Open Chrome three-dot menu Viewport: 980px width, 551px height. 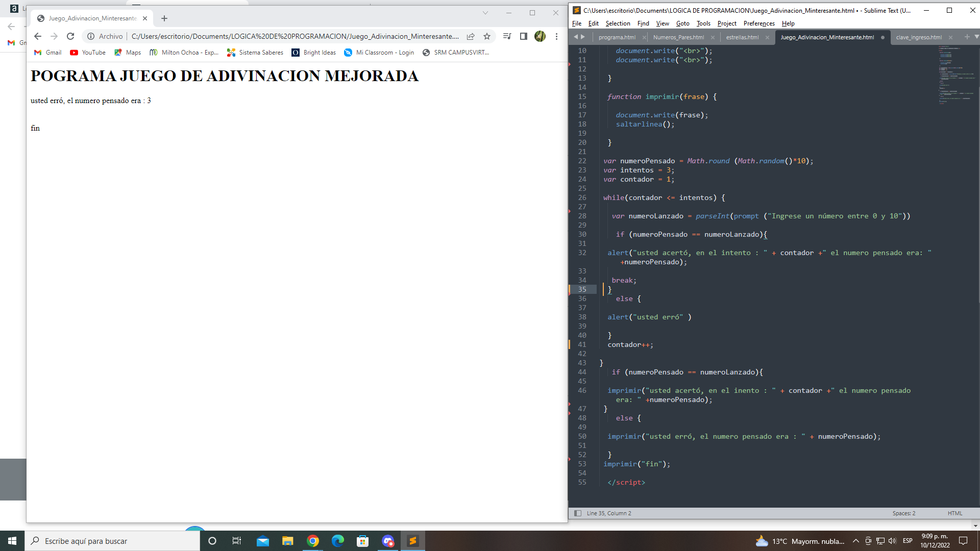point(556,36)
